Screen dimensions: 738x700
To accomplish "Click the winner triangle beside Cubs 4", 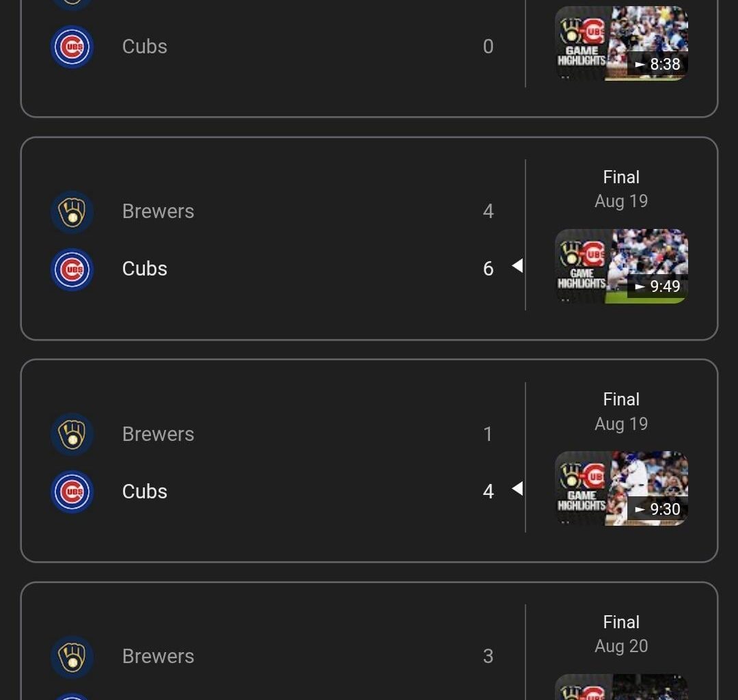I will [x=517, y=489].
